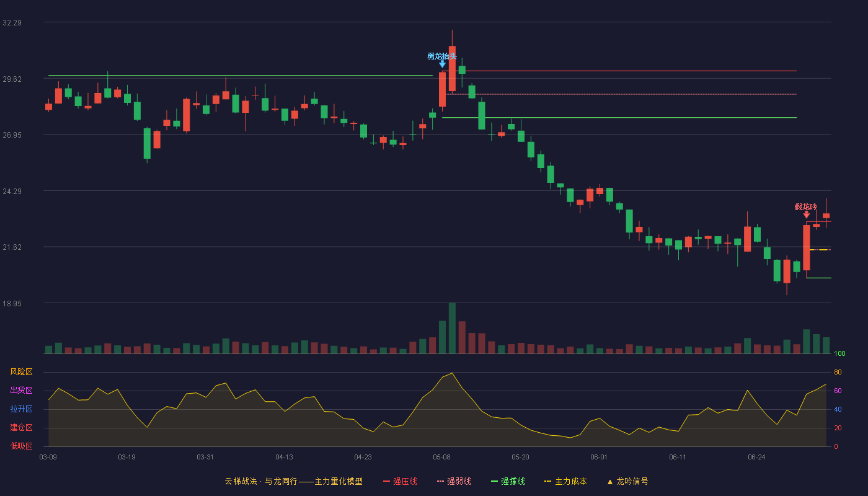Click the yellow dashed swatch for 主力成本
The image size is (868, 496).
[x=548, y=481]
